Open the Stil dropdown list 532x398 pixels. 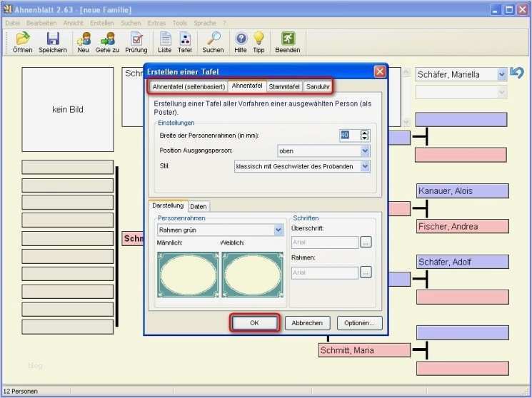365,166
